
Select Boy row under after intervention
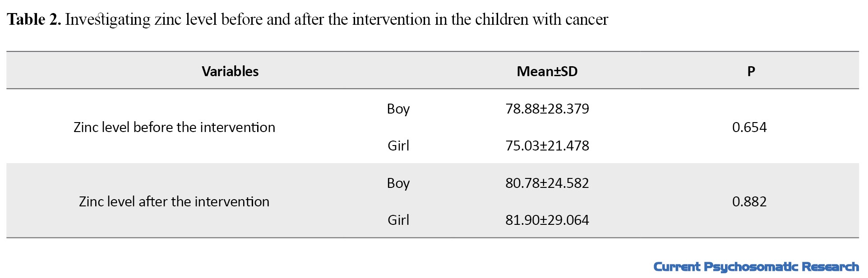tap(398, 183)
